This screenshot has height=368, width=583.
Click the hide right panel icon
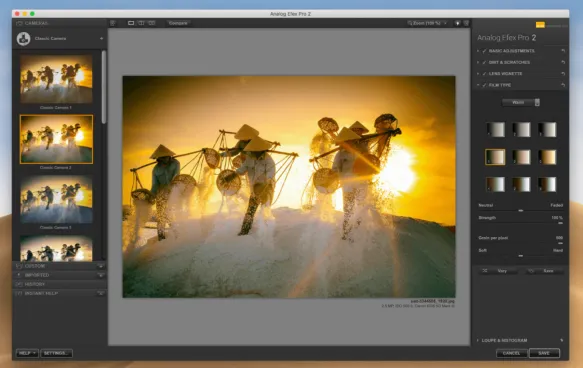coord(466,23)
